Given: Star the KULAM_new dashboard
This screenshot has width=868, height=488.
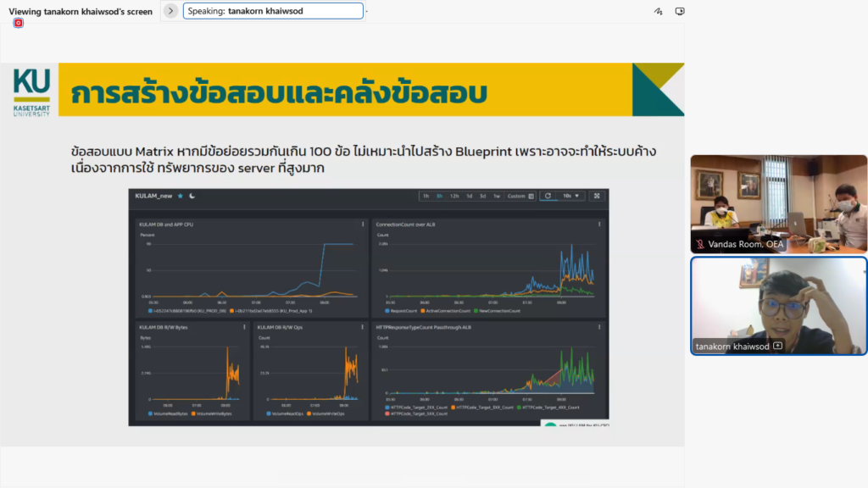Looking at the screenshot, I should 181,197.
